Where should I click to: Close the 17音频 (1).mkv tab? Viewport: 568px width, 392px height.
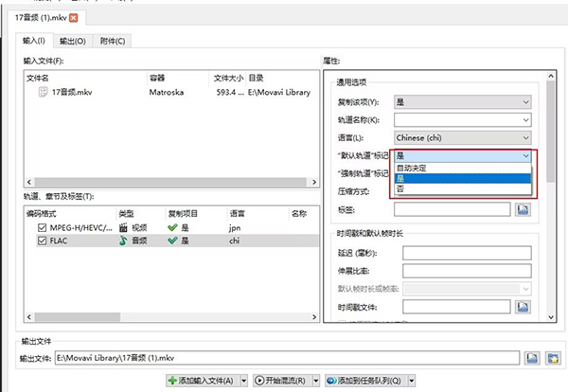75,18
